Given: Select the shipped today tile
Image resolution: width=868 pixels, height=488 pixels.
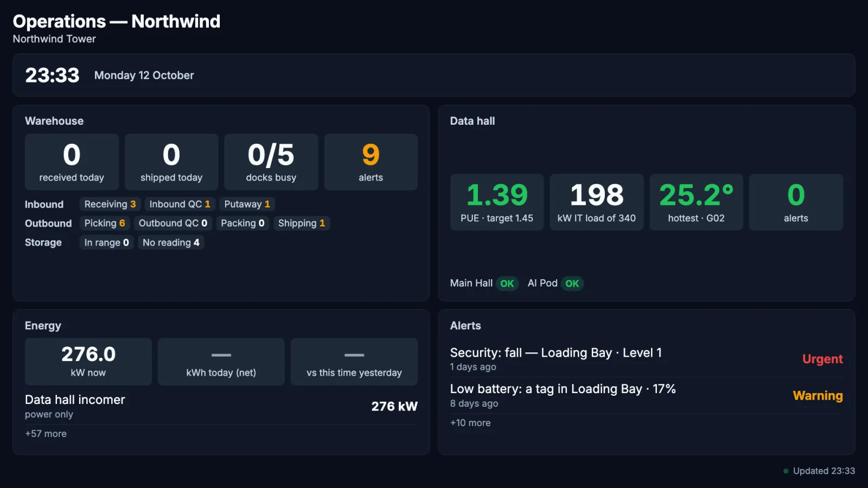Looking at the screenshot, I should (171, 162).
